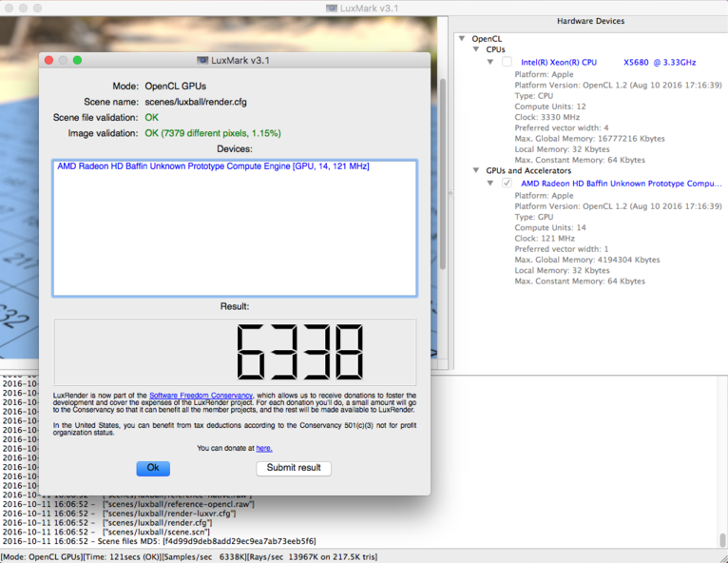Click 'Type: GPU' row

pyautogui.click(x=534, y=217)
